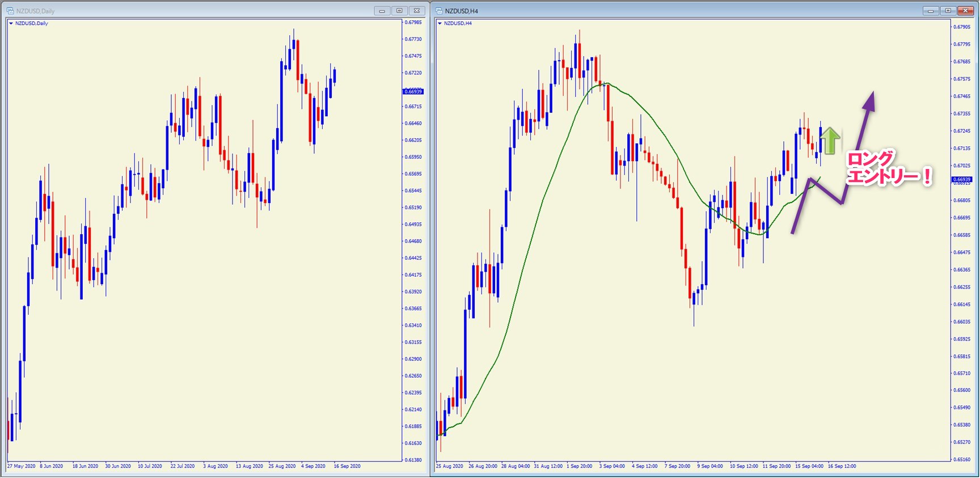This screenshot has height=478, width=980.
Task: Click the NZDUSD,Daily title bar text
Action: pos(36,11)
